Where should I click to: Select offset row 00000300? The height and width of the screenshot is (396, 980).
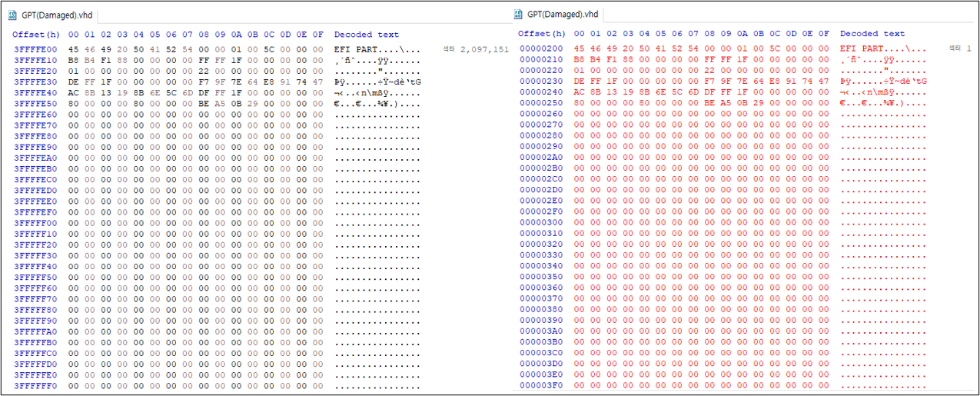723,222
